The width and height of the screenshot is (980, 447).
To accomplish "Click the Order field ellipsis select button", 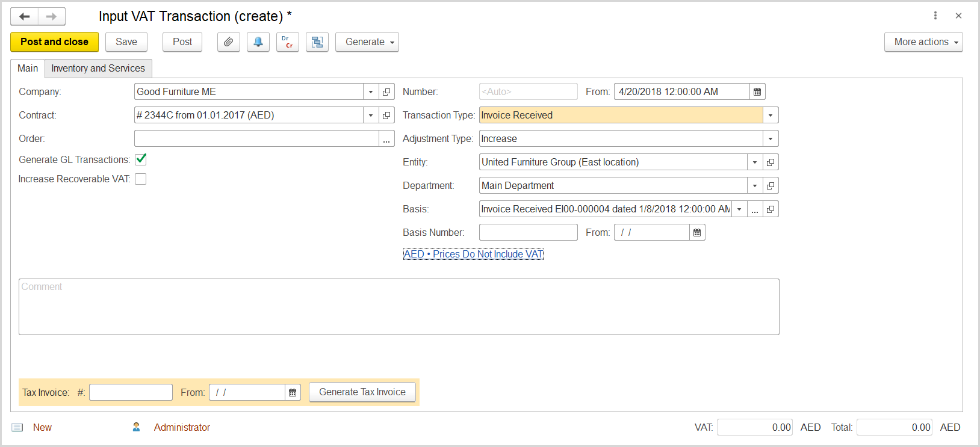I will click(x=386, y=139).
